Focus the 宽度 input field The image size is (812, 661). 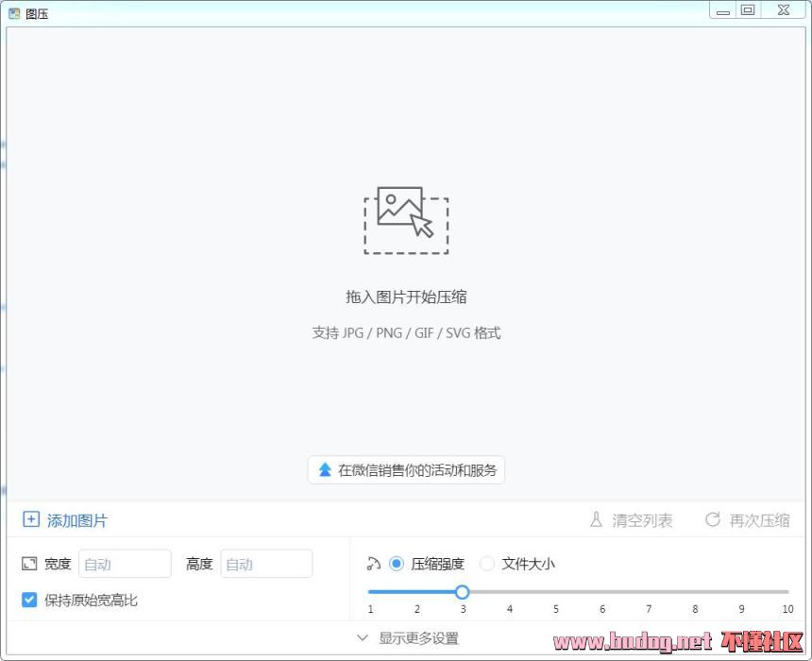[x=125, y=564]
